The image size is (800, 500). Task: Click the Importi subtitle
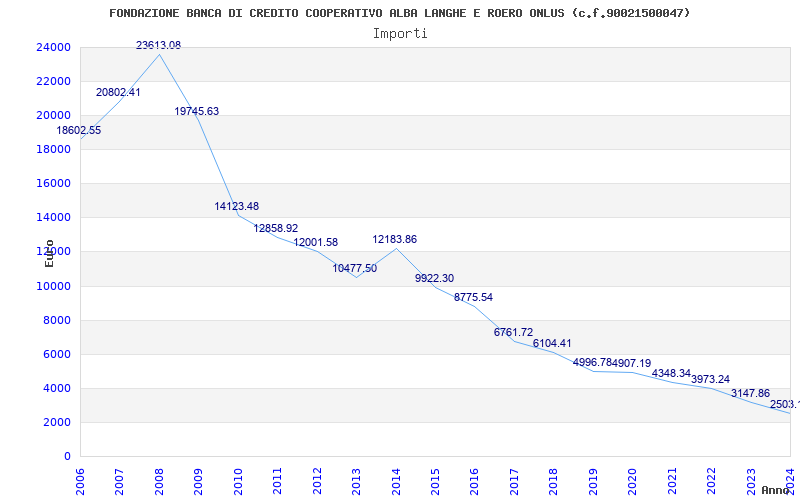pos(400,34)
